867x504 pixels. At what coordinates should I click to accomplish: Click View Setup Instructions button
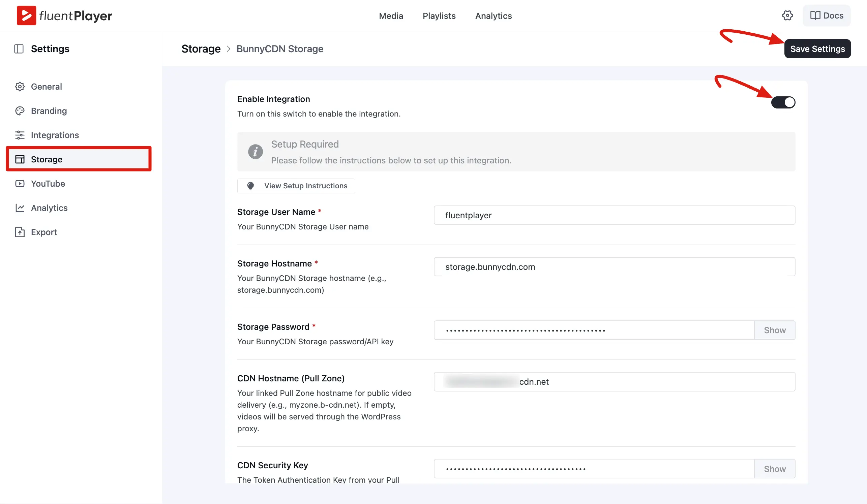pyautogui.click(x=296, y=186)
